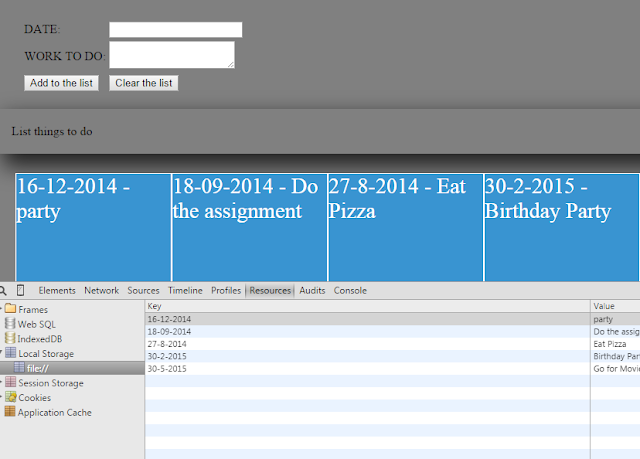640x459 pixels.
Task: Select the Cookies tree item label
Action: [x=35, y=398]
